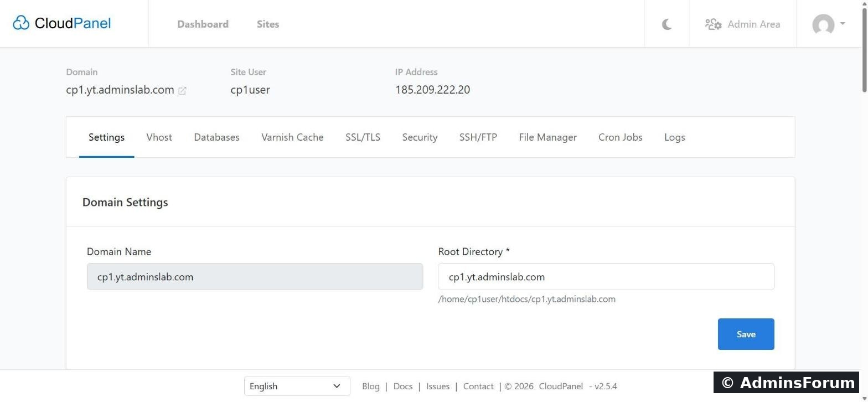This screenshot has height=402, width=868.
Task: Click the /home/cp1user/htdocs path hint text
Action: [x=527, y=299]
